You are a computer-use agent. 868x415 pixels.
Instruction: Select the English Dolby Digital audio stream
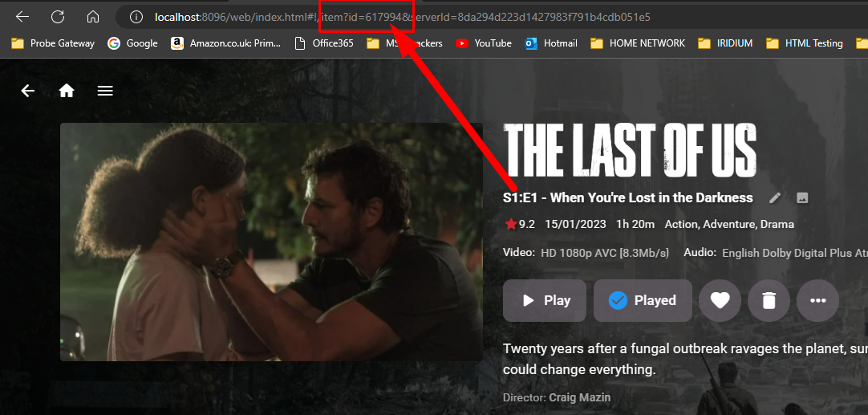(x=795, y=253)
